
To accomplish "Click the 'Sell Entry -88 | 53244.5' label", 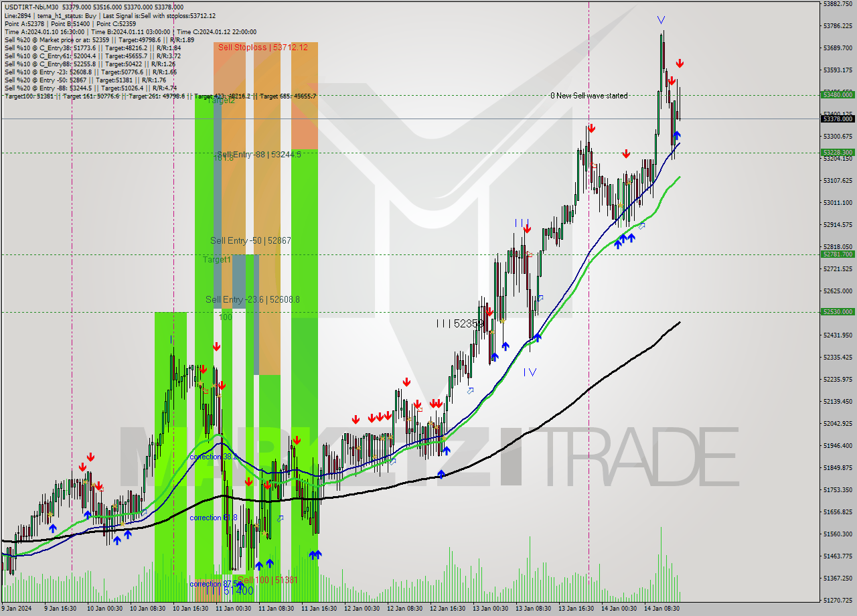I will (x=259, y=154).
